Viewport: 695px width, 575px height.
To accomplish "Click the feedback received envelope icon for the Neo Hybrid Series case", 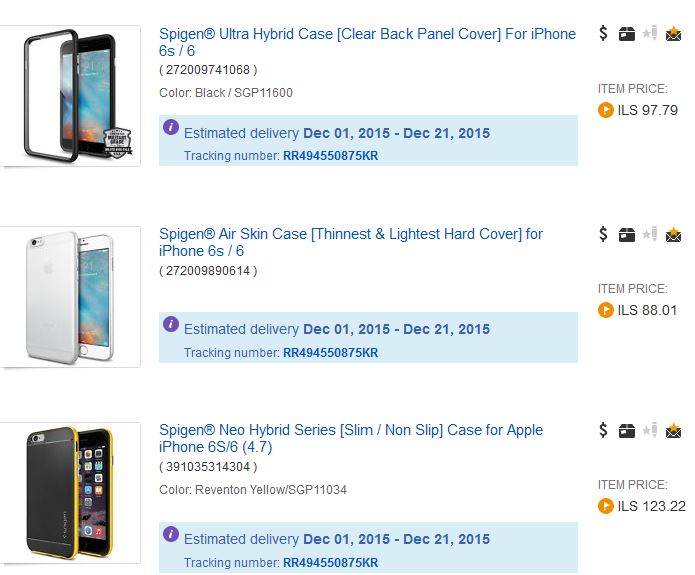I will pyautogui.click(x=674, y=431).
